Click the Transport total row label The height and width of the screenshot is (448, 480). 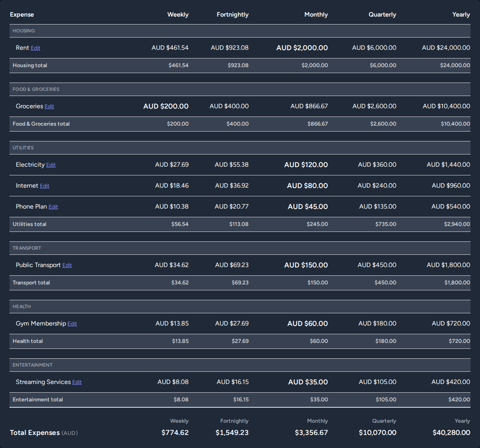(31, 283)
